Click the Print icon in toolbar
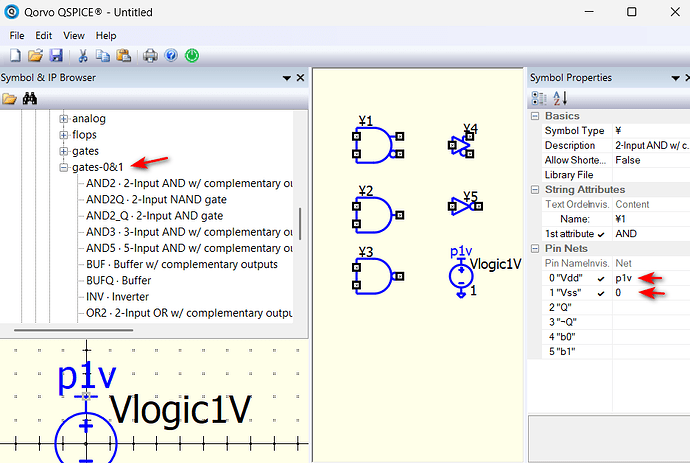This screenshot has height=463, width=690. 150,54
